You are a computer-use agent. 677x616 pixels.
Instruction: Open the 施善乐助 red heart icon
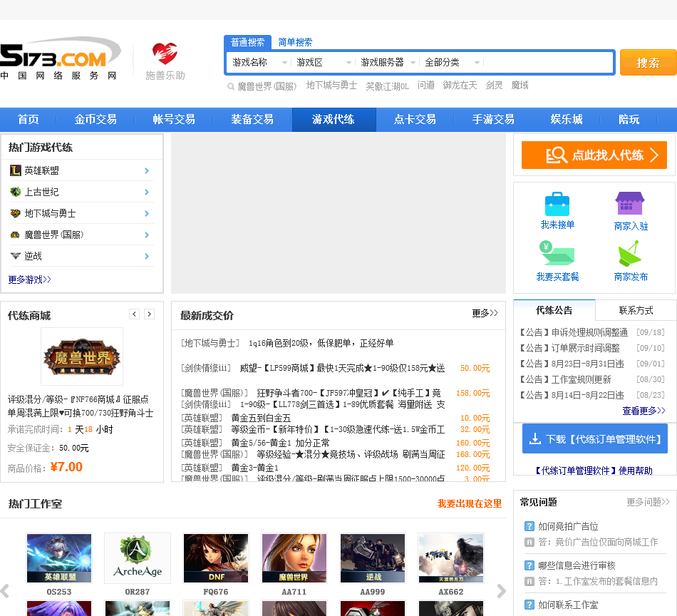[165, 54]
